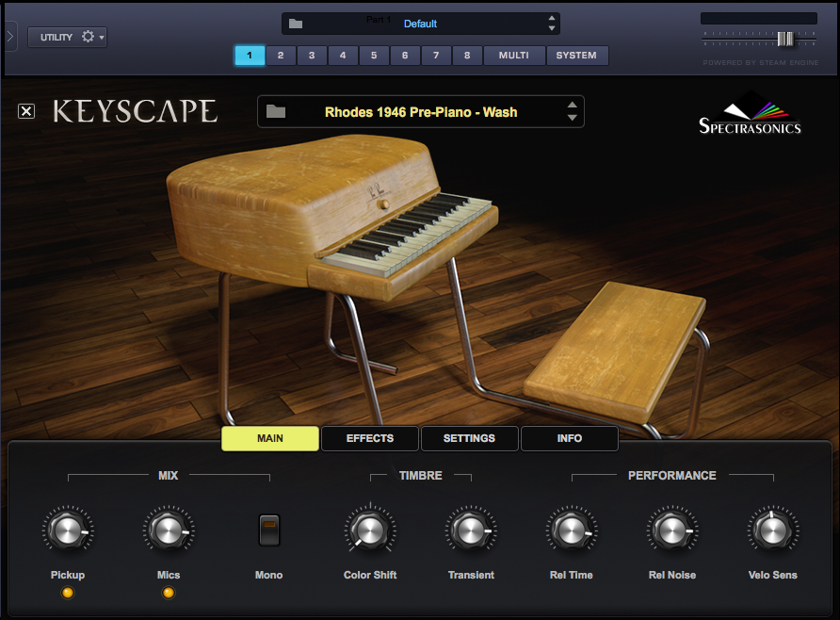Click the Color Shift knob
The width and height of the screenshot is (840, 620).
(370, 530)
